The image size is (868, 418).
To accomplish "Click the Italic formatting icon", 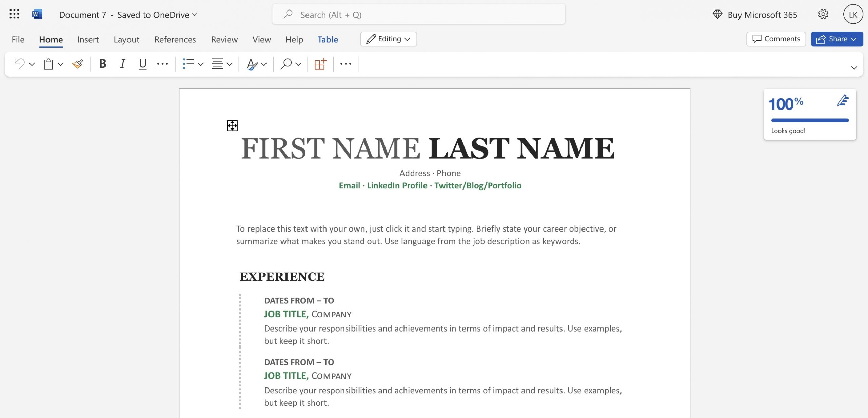I will coord(122,64).
